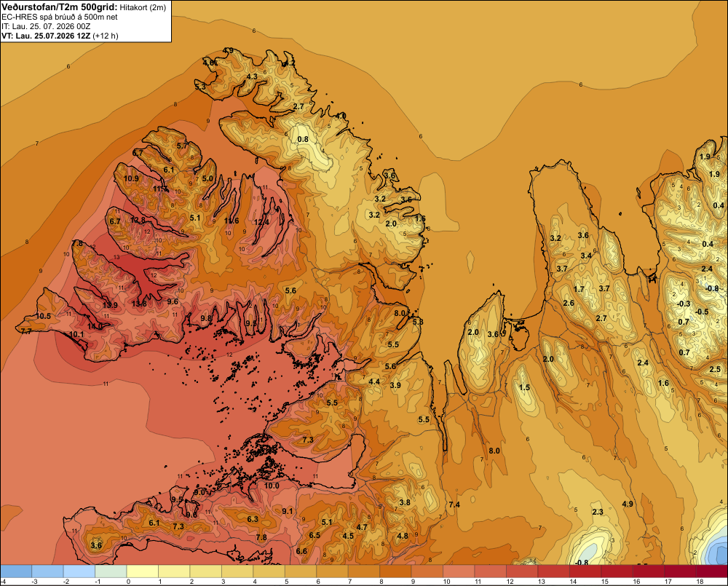Click the legend swatch labeled 0
Image resolution: width=728 pixels, height=586 pixels.
tap(143, 571)
